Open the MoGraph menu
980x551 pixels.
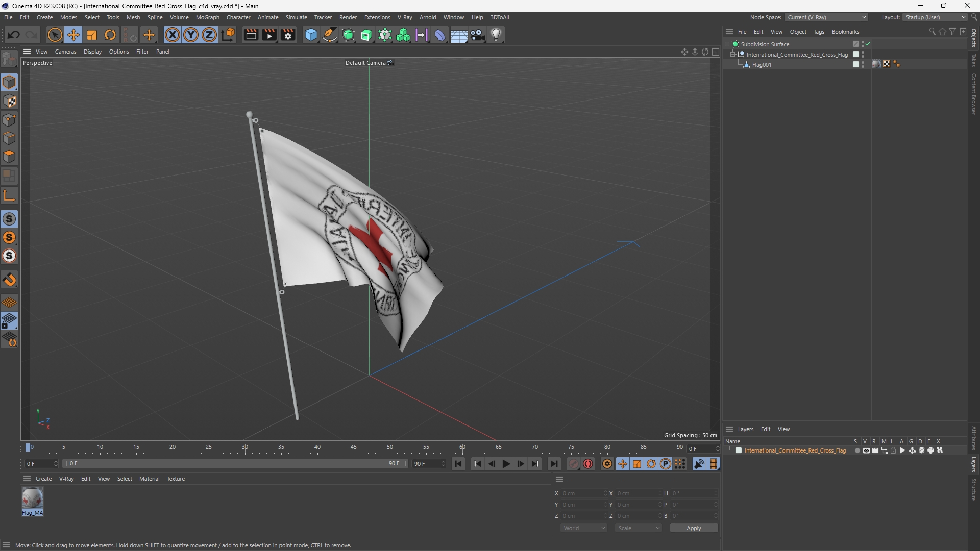point(207,17)
